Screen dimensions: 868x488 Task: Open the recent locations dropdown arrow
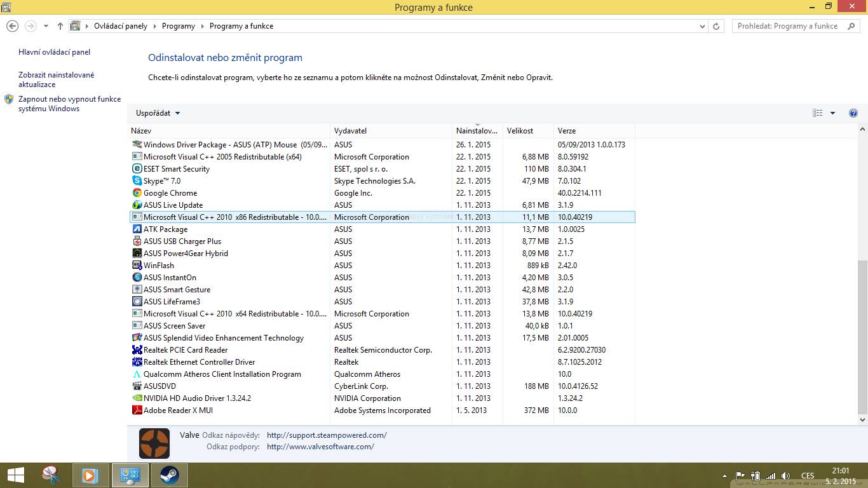coord(46,26)
